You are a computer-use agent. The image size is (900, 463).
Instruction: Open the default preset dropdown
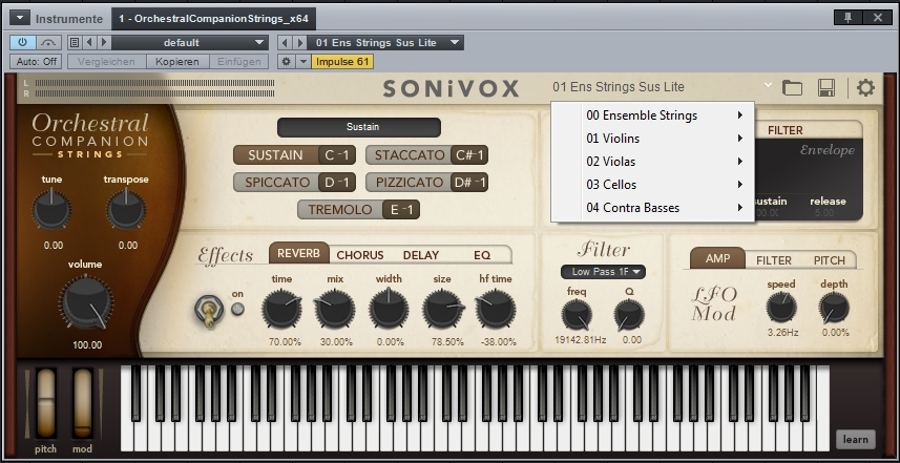pyautogui.click(x=190, y=42)
